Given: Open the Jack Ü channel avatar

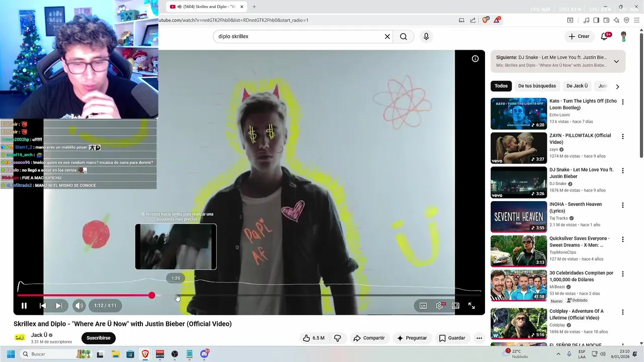Looking at the screenshot, I should click(20, 338).
